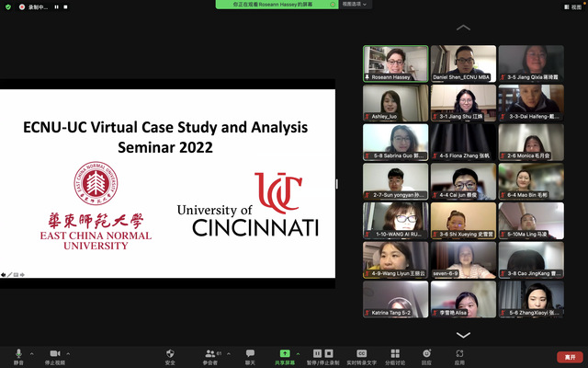Expand arrow beside the participants count
Image resolution: width=588 pixels, height=368 pixels.
pos(229,353)
